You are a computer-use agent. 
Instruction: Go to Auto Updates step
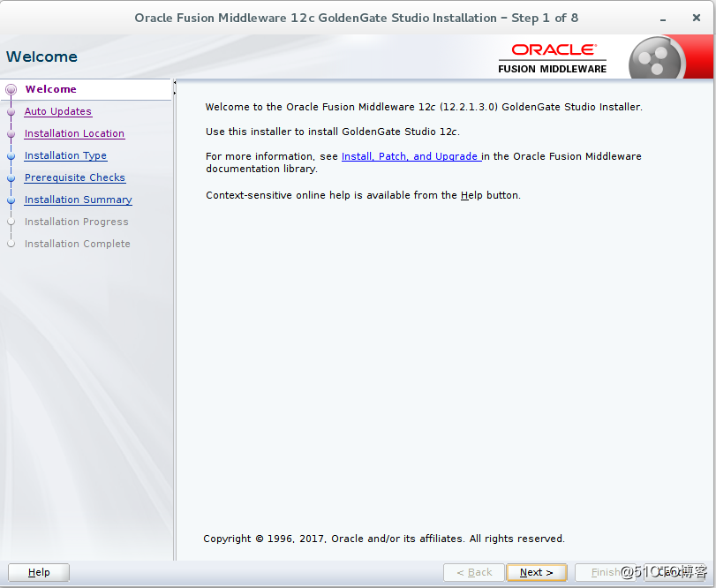click(x=58, y=111)
